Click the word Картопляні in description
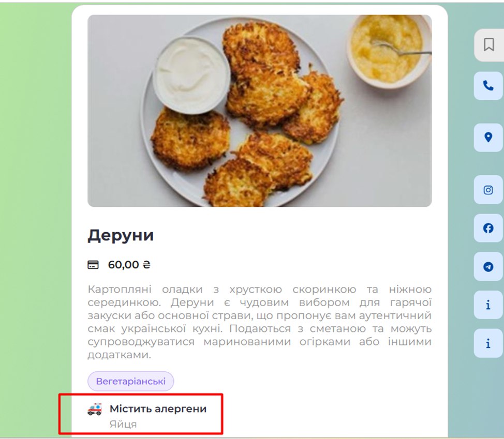Viewport: 504px width, 439px height. pos(119,290)
